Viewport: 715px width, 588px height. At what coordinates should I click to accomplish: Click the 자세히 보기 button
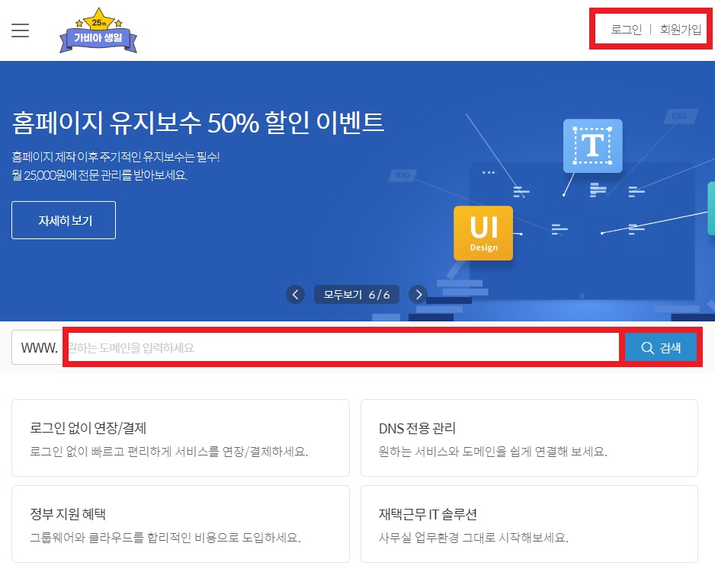[x=63, y=219]
